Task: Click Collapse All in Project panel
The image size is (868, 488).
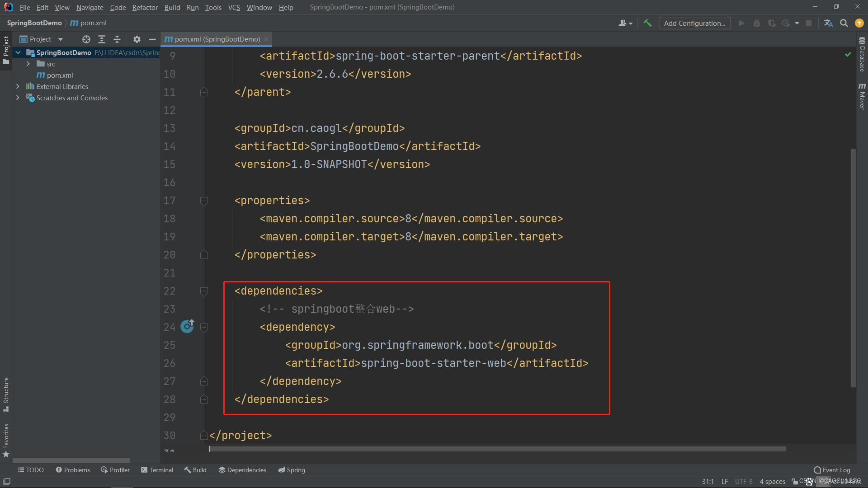Action: pyautogui.click(x=117, y=39)
